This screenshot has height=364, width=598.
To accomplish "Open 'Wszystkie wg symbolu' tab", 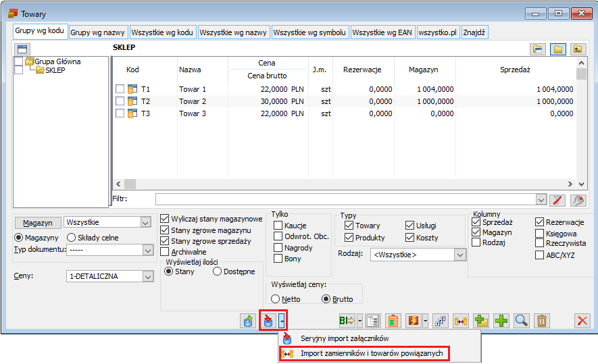I will click(309, 32).
